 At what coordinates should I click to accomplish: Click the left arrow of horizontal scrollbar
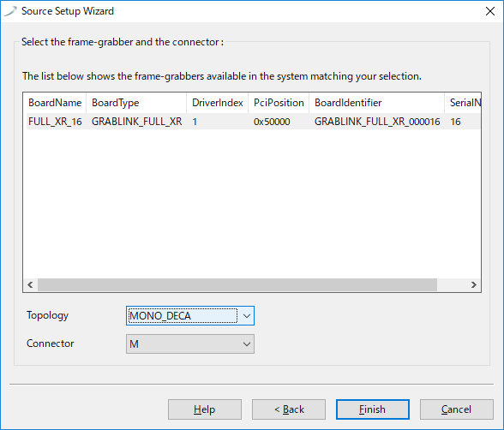tap(31, 285)
